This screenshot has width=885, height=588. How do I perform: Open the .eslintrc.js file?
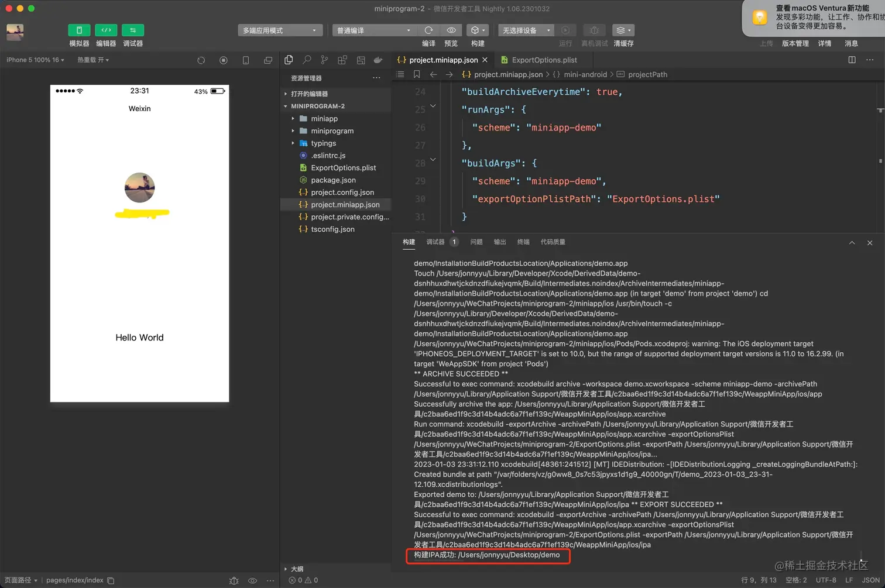tap(335, 156)
